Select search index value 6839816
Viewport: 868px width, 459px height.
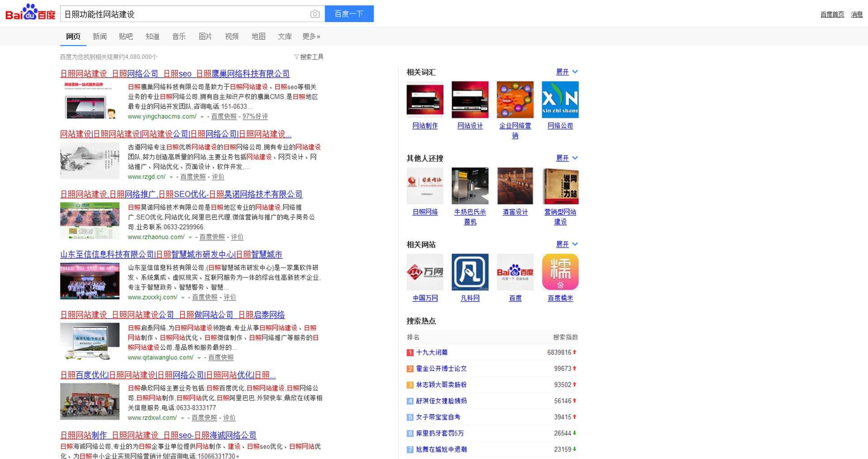tap(559, 352)
